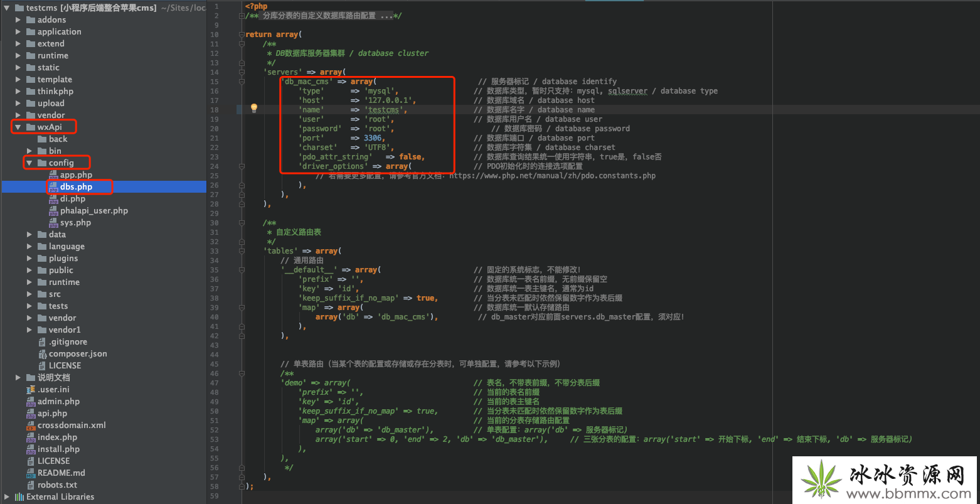Select the vendor1 folder in the tree

click(65, 330)
